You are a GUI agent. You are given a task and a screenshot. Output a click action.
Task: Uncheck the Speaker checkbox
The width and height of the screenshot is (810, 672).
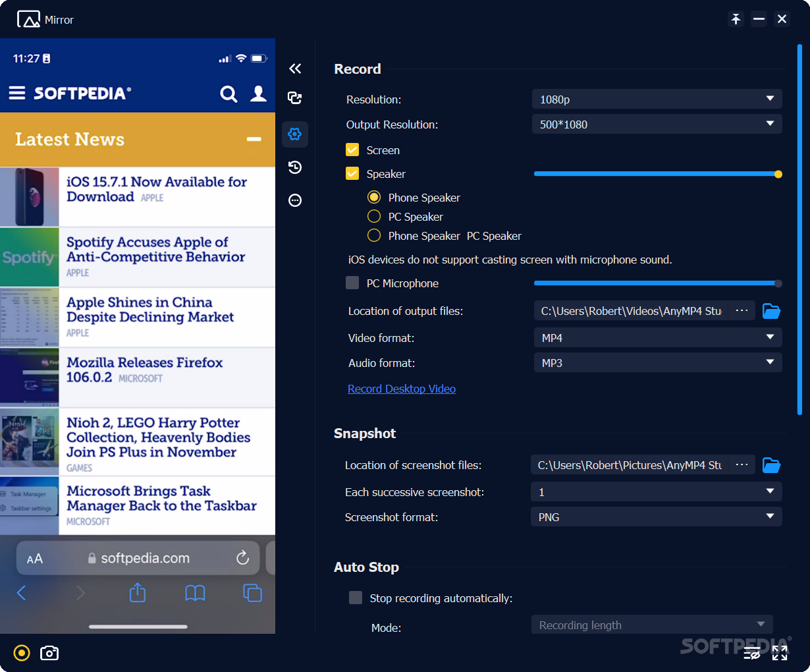click(x=352, y=173)
